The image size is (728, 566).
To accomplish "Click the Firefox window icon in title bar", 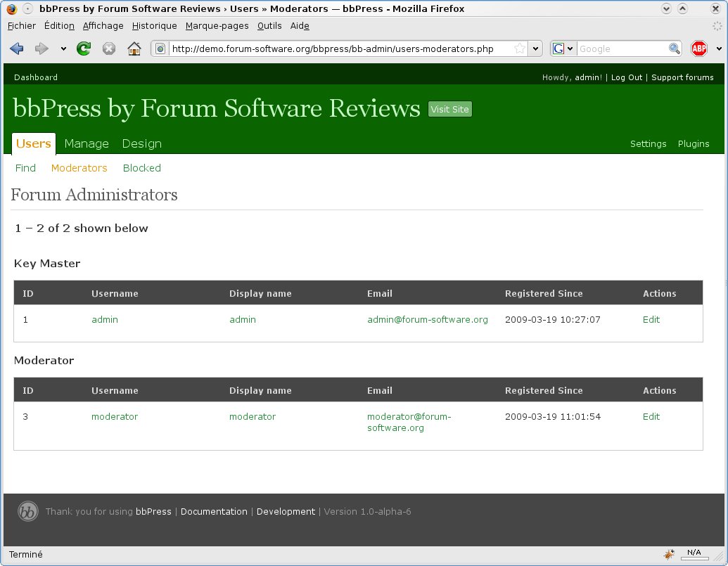I will (x=12, y=9).
